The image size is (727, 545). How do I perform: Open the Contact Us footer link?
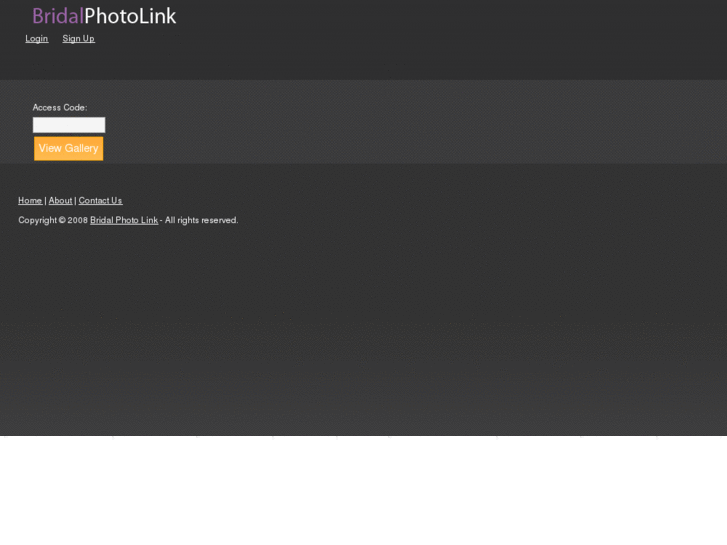point(100,201)
